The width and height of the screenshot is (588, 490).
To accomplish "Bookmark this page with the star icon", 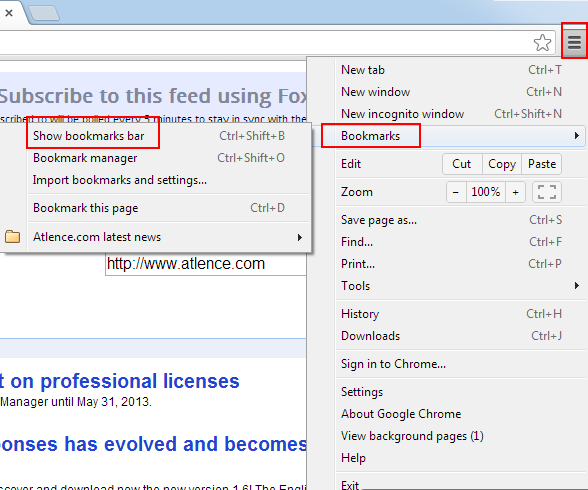I will click(542, 42).
